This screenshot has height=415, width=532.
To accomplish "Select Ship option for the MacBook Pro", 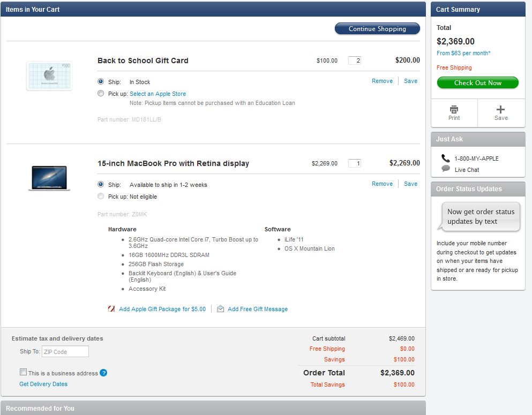I will [x=101, y=184].
